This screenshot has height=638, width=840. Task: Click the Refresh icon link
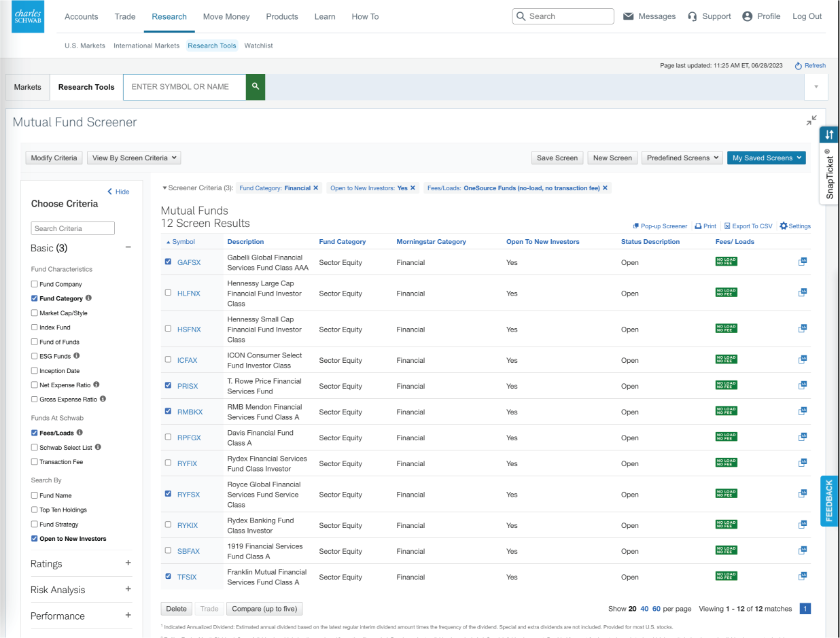pyautogui.click(x=799, y=66)
